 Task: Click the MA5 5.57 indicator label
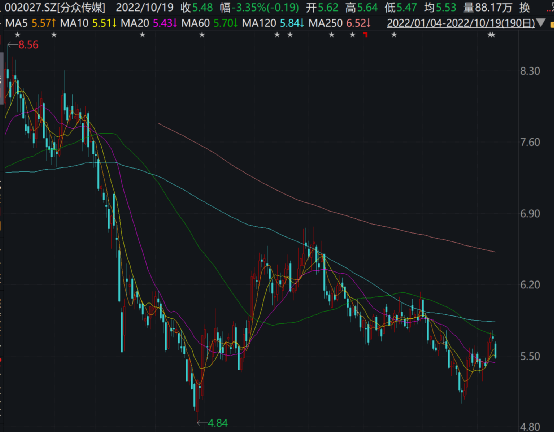tap(31, 23)
